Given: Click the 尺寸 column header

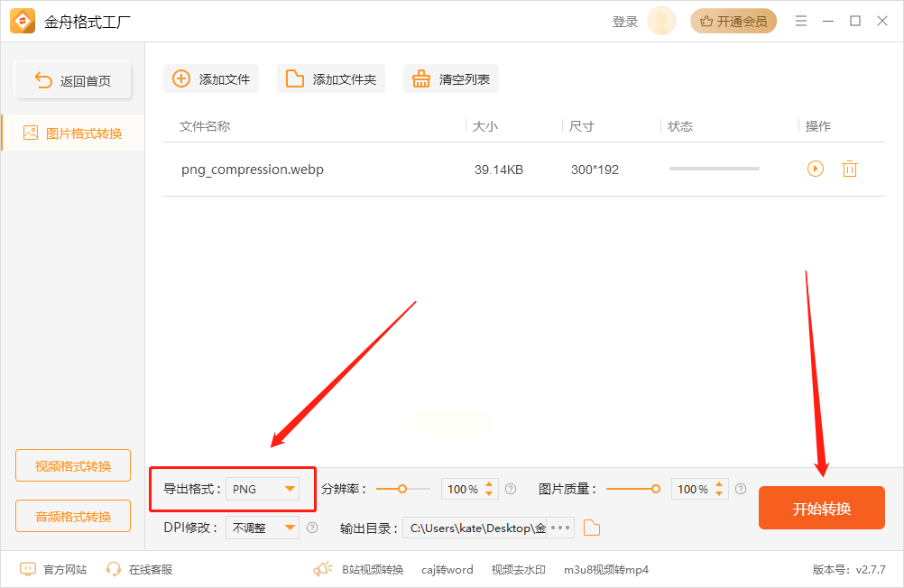Looking at the screenshot, I should 581,126.
